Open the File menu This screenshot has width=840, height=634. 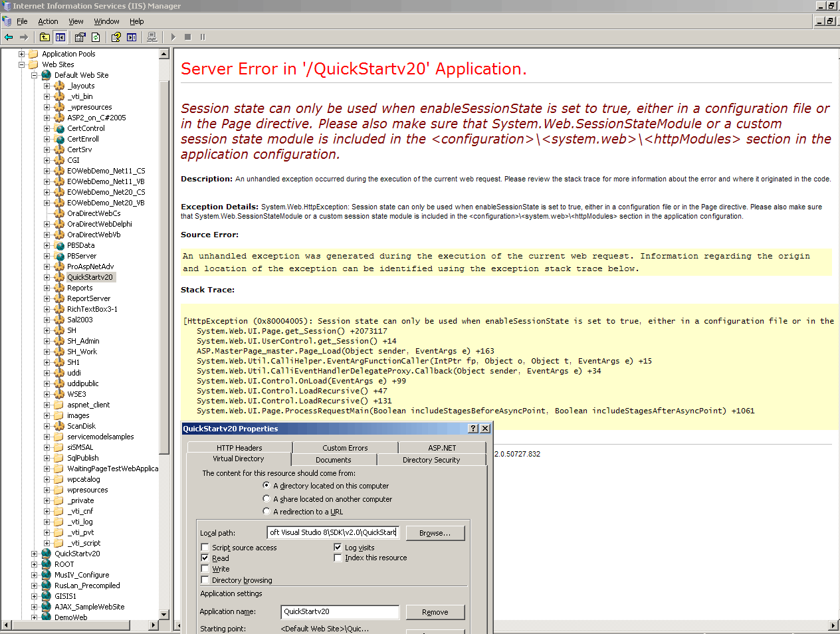[x=22, y=21]
